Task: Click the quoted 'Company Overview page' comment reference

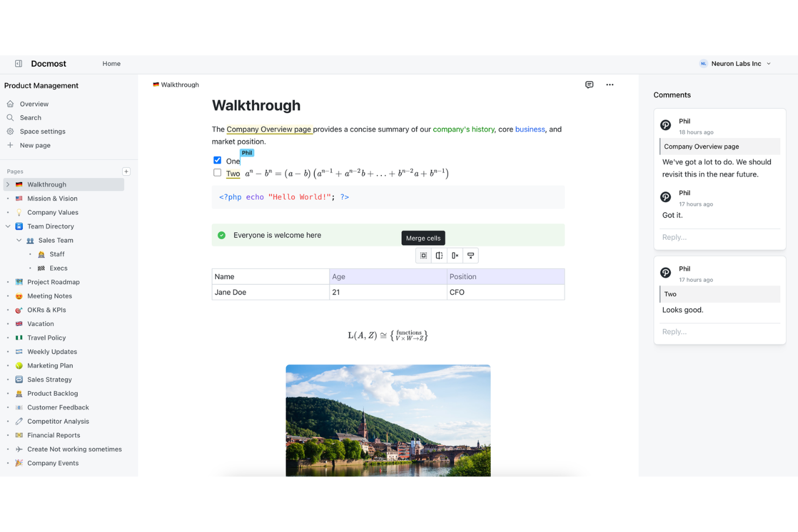Action: coord(720,147)
